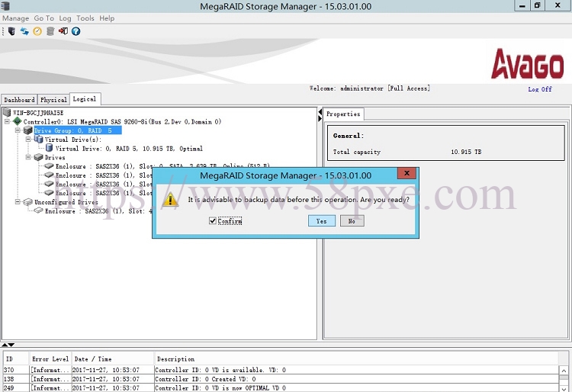Minimize the MegaRAID main window
572x392 pixels.
click(x=522, y=5)
